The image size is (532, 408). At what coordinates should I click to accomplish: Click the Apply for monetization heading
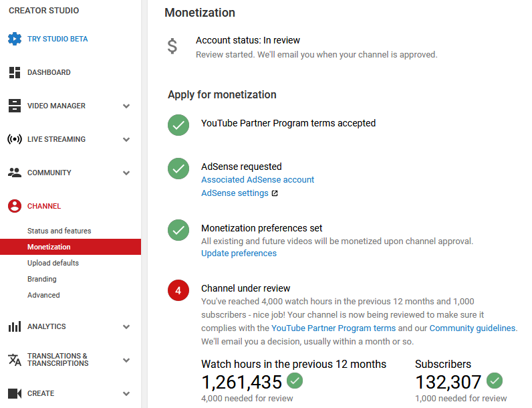coord(222,95)
